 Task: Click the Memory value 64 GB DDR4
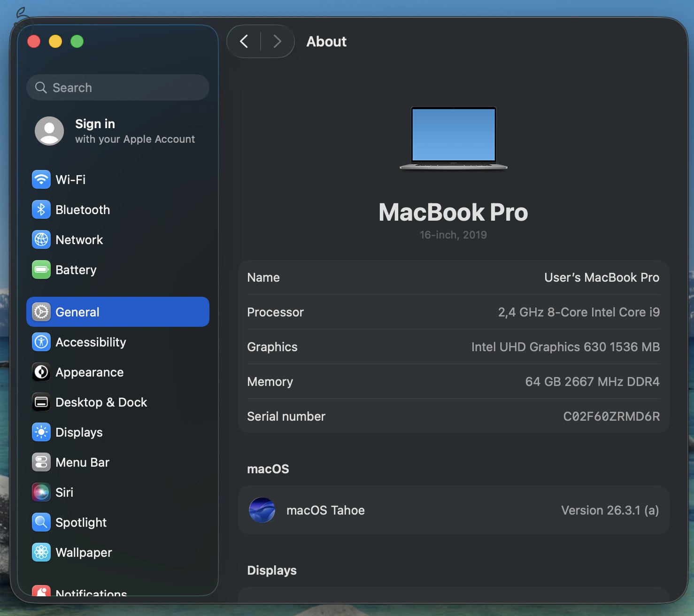click(x=592, y=382)
